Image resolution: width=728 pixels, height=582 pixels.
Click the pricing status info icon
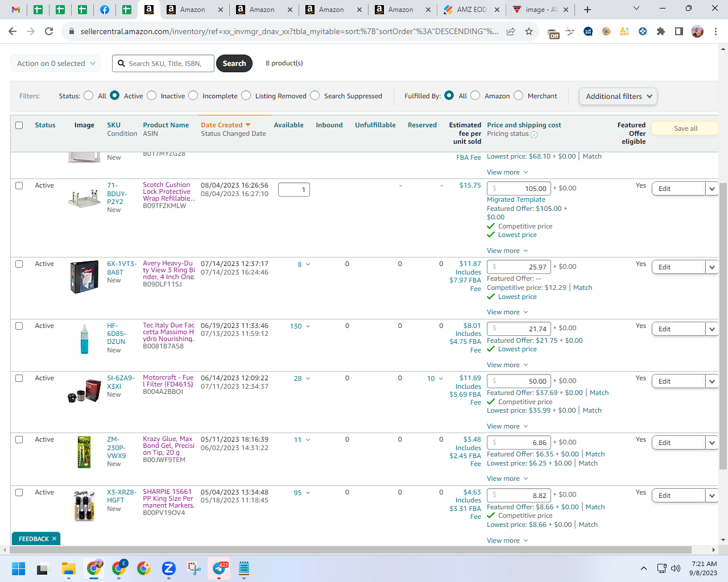coord(534,135)
